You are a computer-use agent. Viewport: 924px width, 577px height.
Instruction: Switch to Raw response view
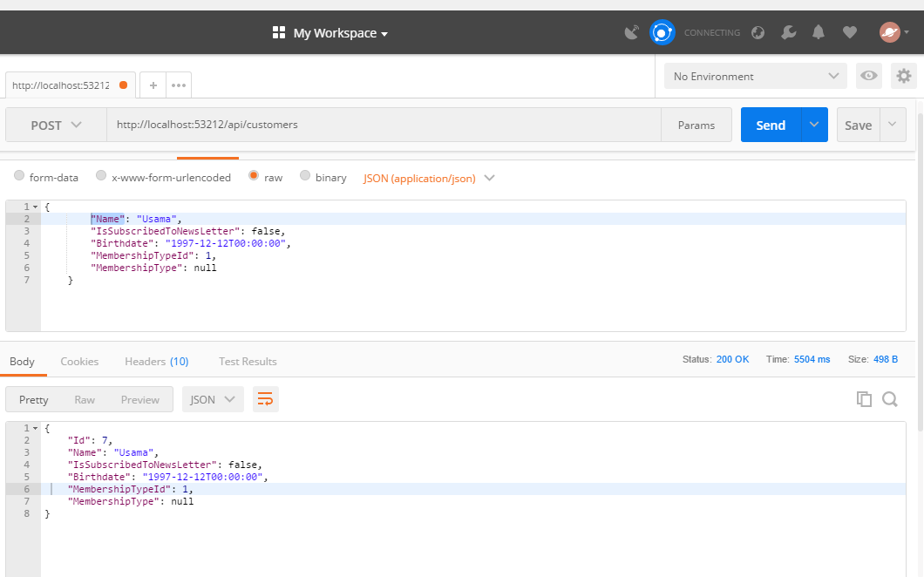(85, 399)
